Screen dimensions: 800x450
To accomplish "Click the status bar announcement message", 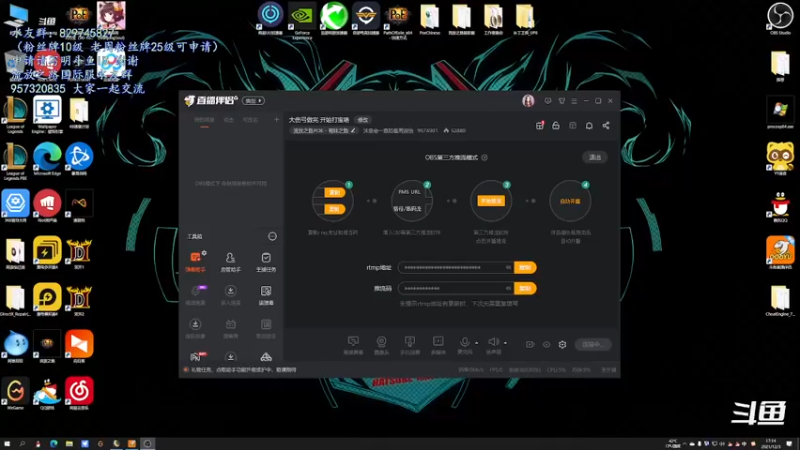I will point(243,370).
